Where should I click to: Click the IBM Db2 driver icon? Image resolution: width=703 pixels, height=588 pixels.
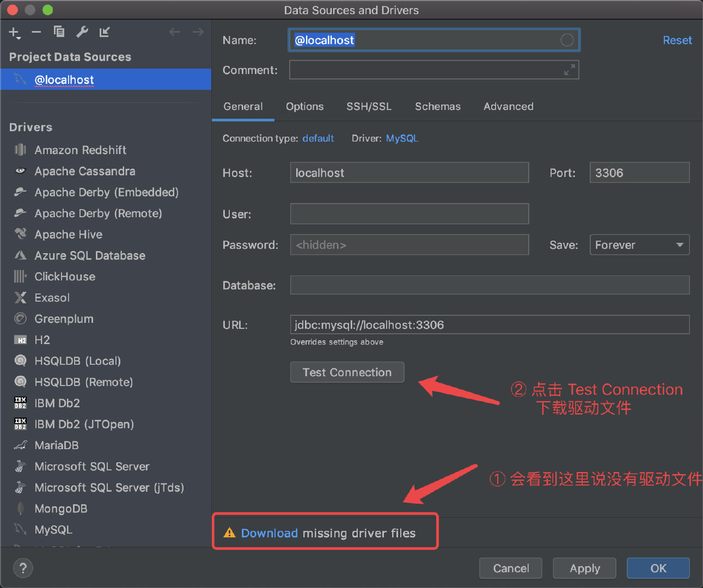20,403
